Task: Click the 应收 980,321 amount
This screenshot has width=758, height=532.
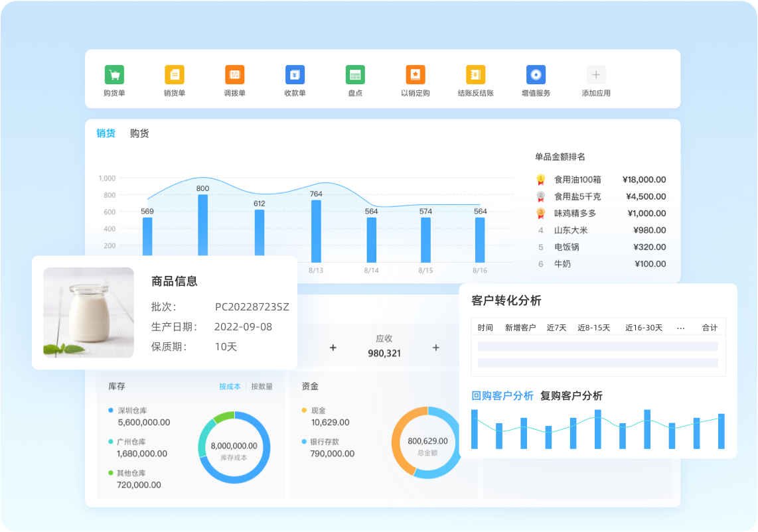Action: tap(384, 353)
